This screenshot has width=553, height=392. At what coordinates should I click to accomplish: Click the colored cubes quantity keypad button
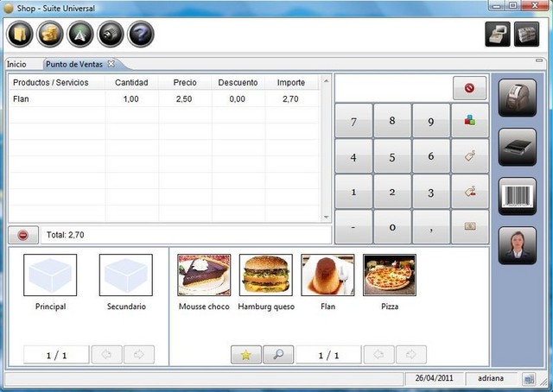pos(470,121)
